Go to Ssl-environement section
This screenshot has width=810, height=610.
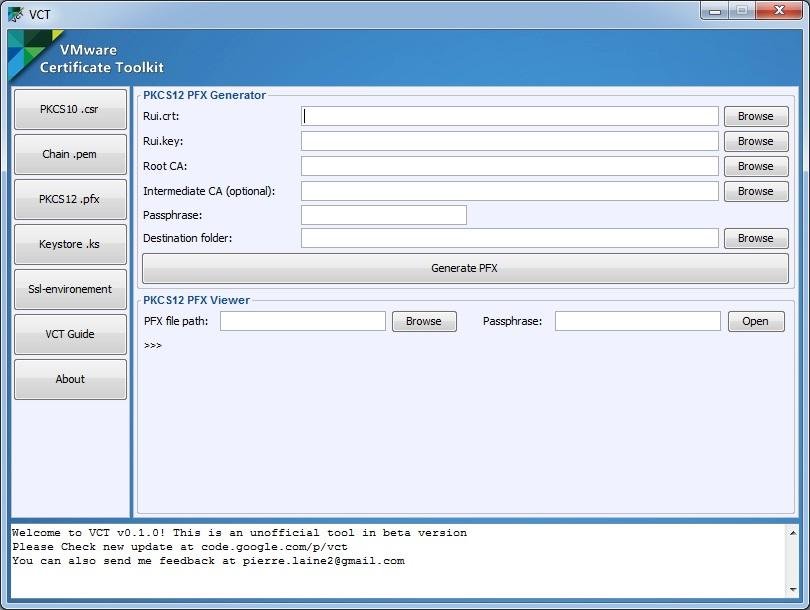coord(70,289)
